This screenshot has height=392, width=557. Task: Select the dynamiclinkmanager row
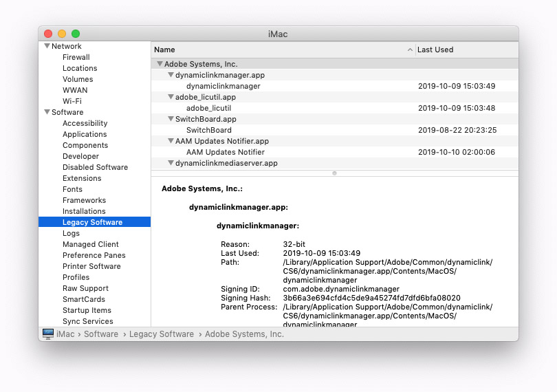point(335,86)
